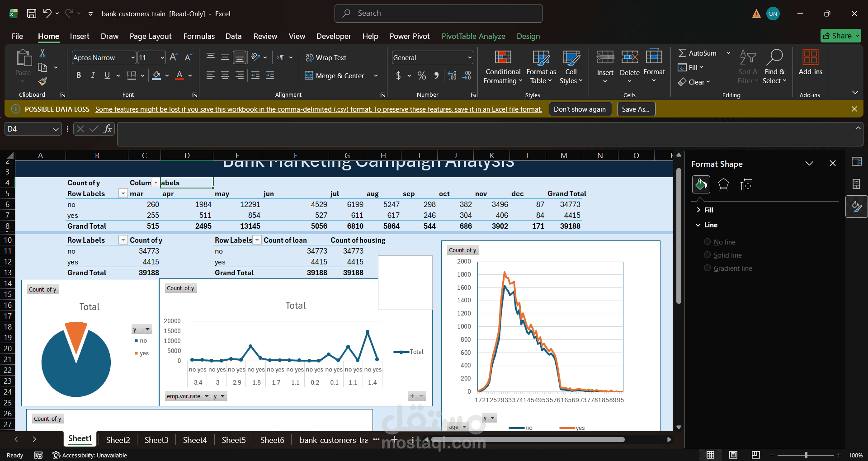Open Size & Properties icon in Format Shape
This screenshot has width=868, height=461.
746,184
